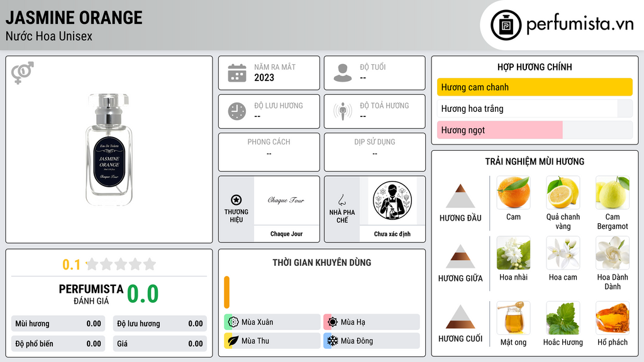Click the Hợp Hương Chính heading
Viewport: 644px width, 362px height.
pyautogui.click(x=535, y=67)
